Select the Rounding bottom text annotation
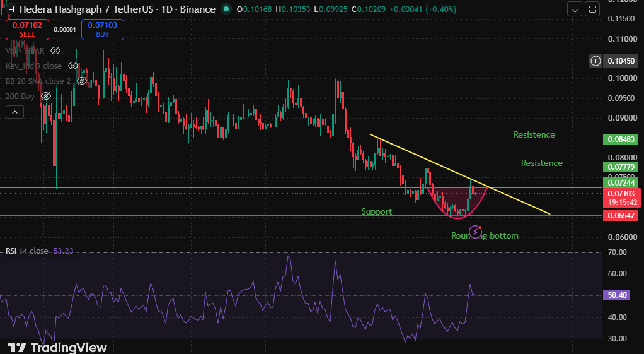Image resolution: width=644 pixels, height=354 pixels. [485, 235]
